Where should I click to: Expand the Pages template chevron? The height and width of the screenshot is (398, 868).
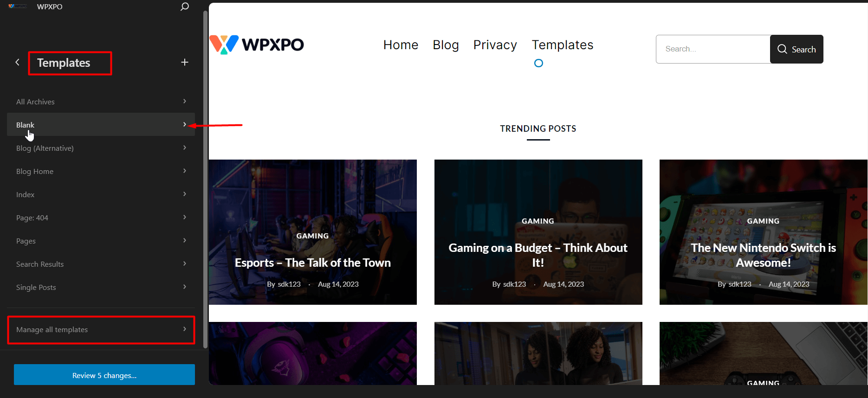tap(185, 240)
